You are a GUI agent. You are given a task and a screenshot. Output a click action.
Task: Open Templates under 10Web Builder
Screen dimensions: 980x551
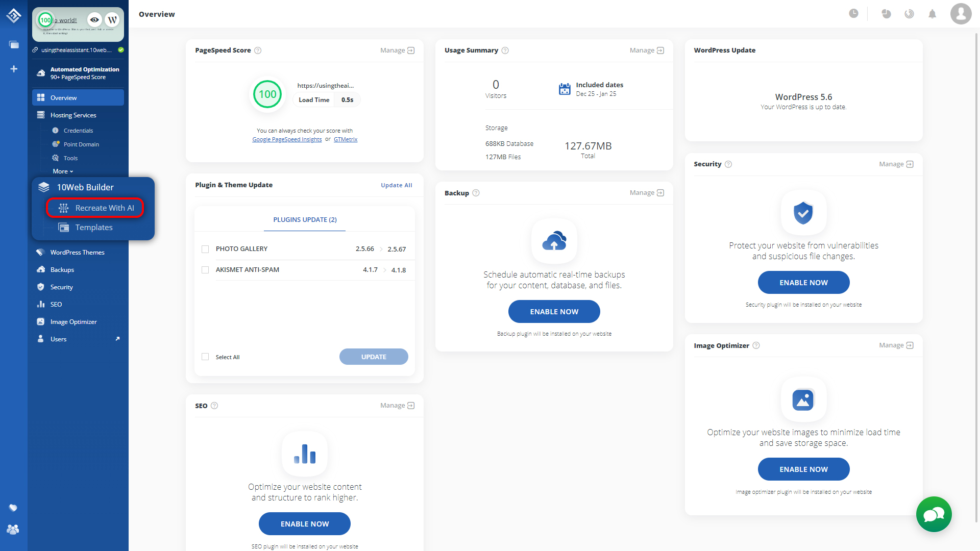pyautogui.click(x=93, y=228)
